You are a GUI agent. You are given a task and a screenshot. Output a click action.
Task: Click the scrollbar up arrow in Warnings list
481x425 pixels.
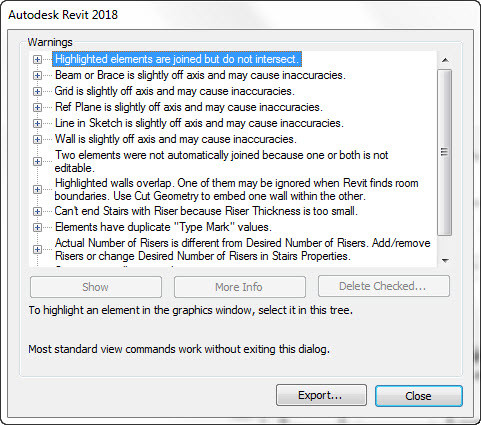point(445,60)
